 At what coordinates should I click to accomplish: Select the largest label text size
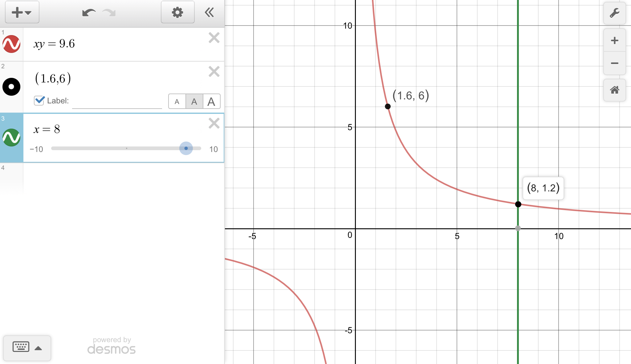(x=211, y=102)
